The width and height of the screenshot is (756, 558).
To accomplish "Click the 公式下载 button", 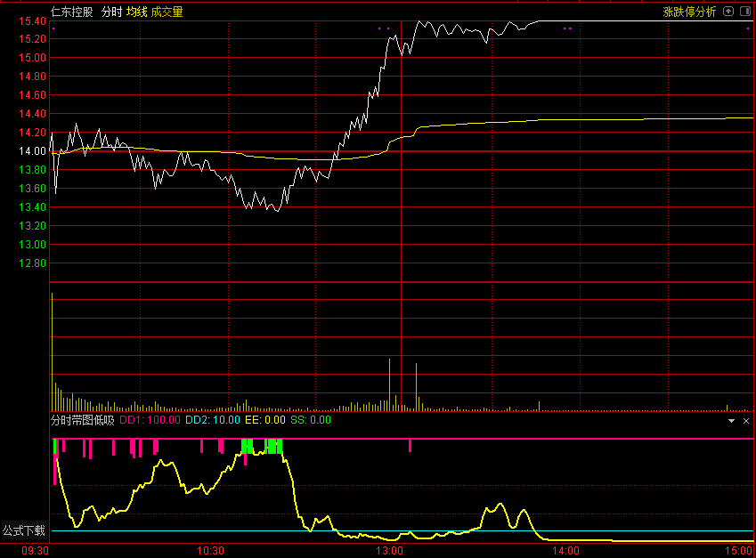I will 24,530.
